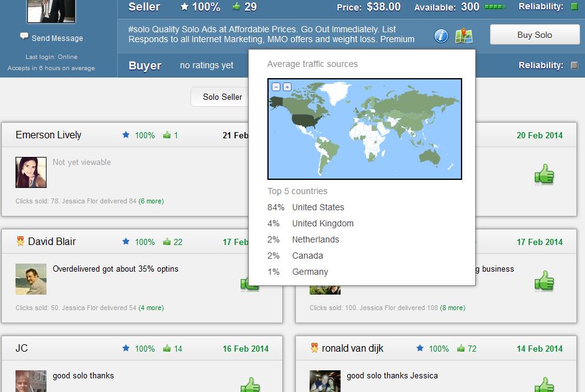Viewport: 585px width, 392px height.
Task: Click the green availability level bar
Action: pos(494,7)
